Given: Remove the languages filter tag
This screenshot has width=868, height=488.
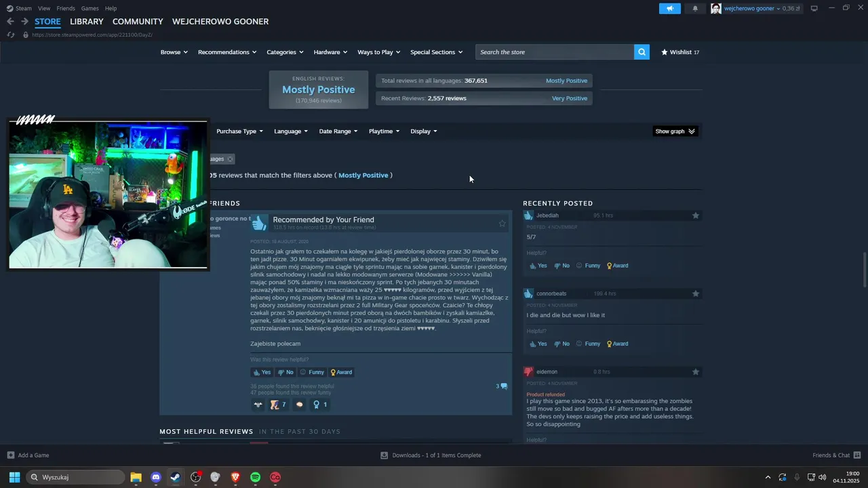Looking at the screenshot, I should (230, 159).
